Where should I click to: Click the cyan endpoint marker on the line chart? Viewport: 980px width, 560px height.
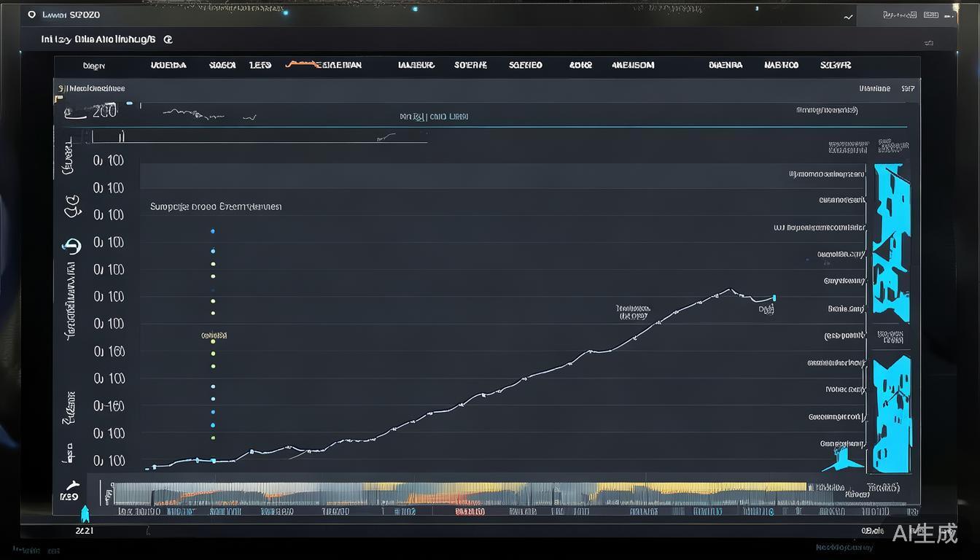coord(774,297)
